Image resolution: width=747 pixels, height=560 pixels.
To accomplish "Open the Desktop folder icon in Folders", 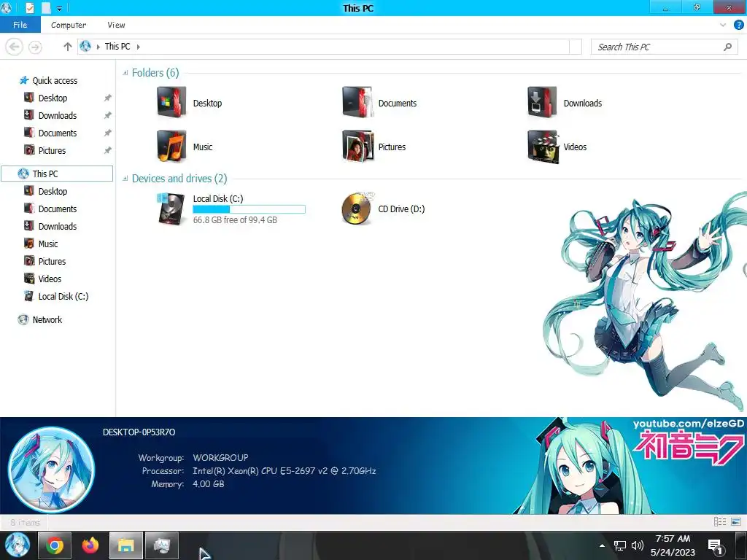I will 171,102.
